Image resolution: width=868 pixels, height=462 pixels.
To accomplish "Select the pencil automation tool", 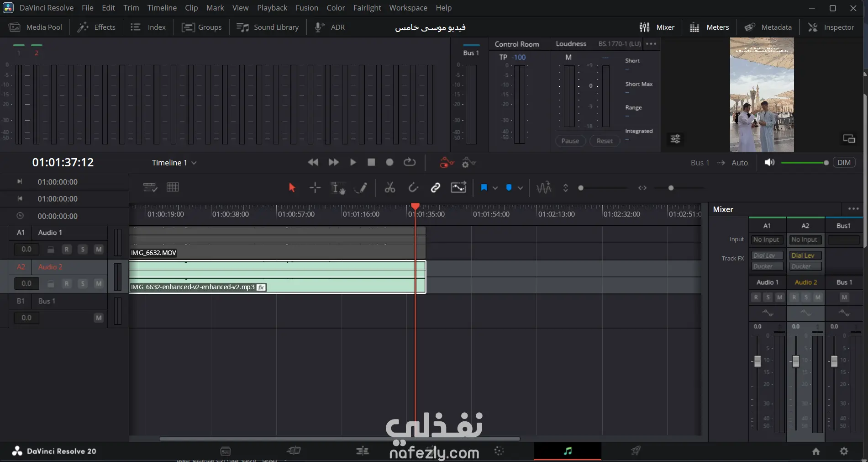I will 361,187.
